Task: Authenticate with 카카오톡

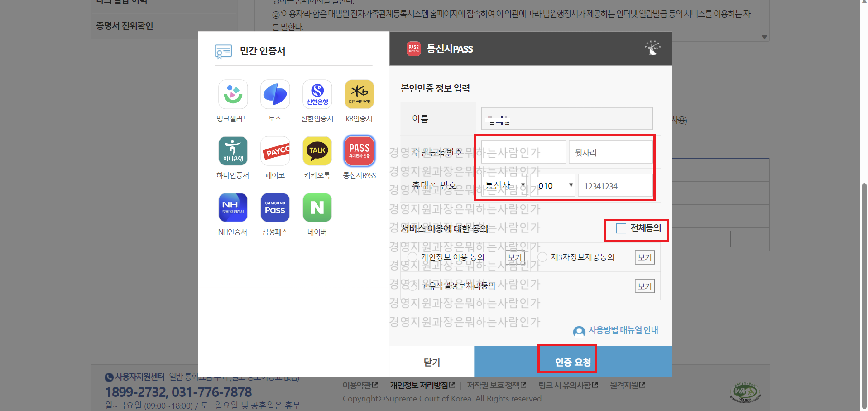Action: tap(317, 151)
